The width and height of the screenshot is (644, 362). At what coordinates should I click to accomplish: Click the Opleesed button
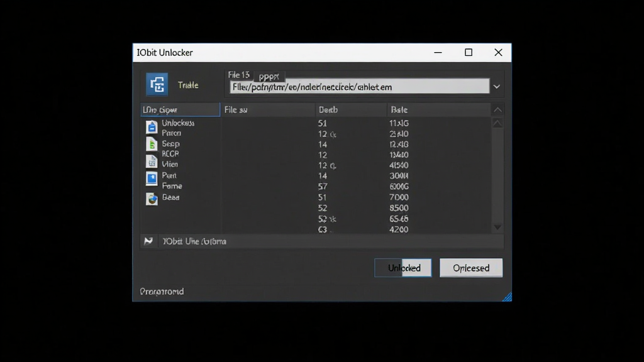coord(471,268)
